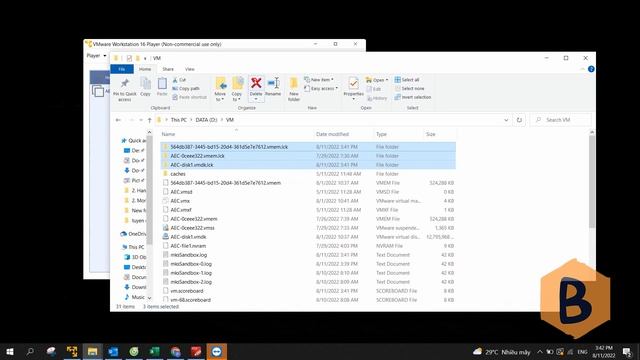
Task: Open the Copy to dropdown
Action: [x=237, y=97]
